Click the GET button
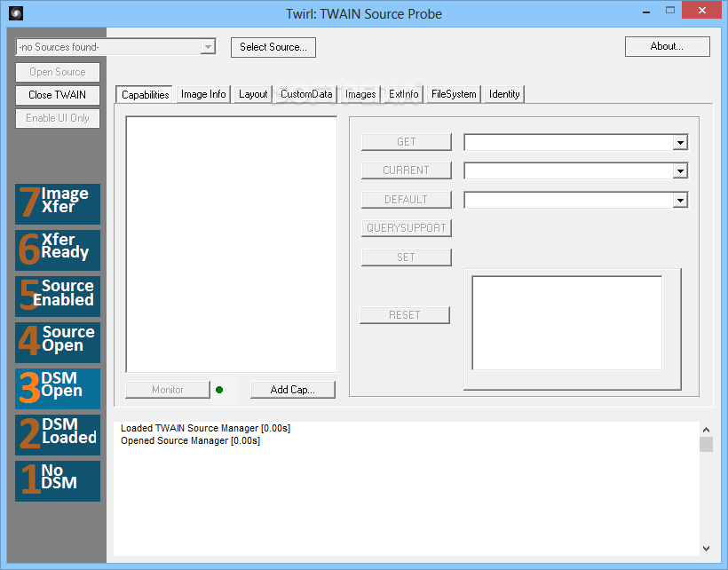Image resolution: width=728 pixels, height=570 pixels. (x=407, y=142)
